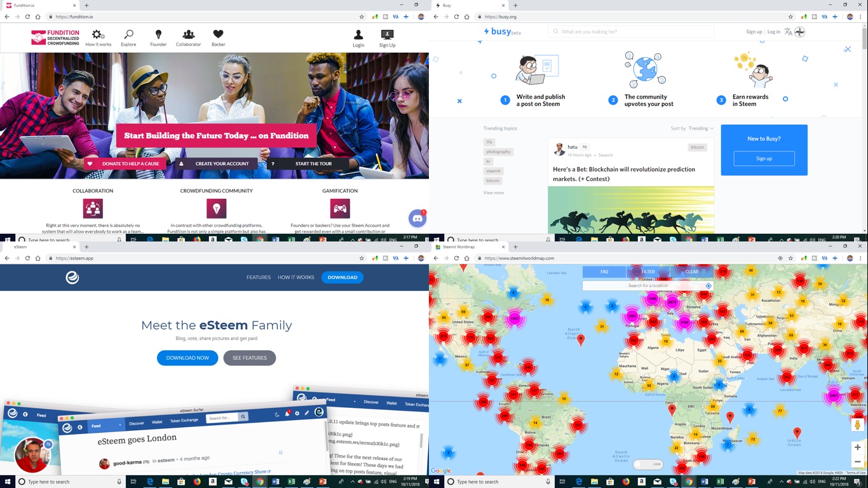Select the Founder lightbulb icon
The height and width of the screenshot is (488, 868).
coord(158,35)
